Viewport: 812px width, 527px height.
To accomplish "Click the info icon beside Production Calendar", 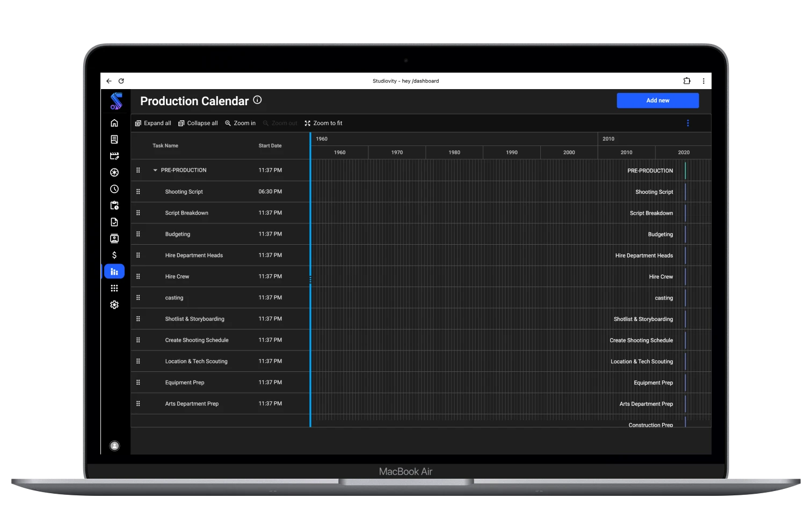I will (x=257, y=100).
